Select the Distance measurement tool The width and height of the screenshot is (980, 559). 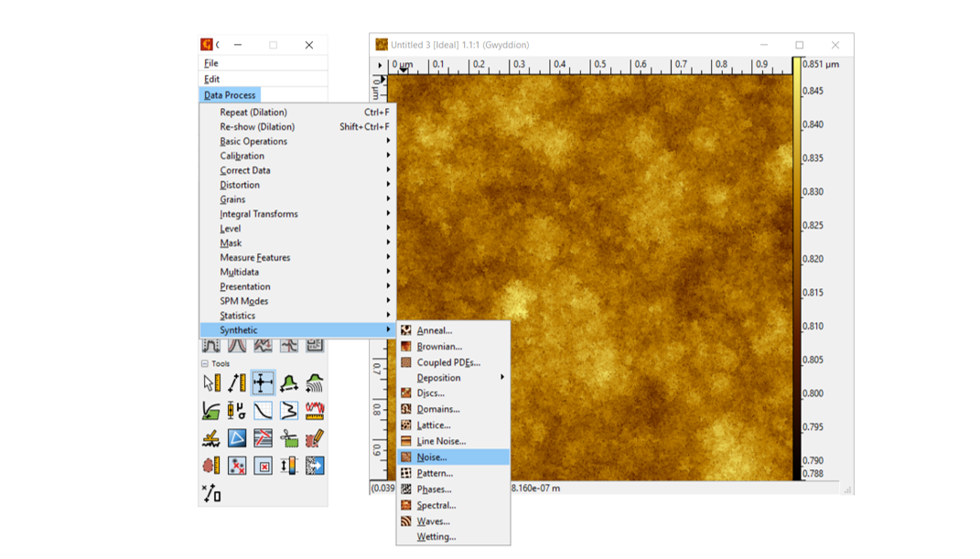pos(237,383)
